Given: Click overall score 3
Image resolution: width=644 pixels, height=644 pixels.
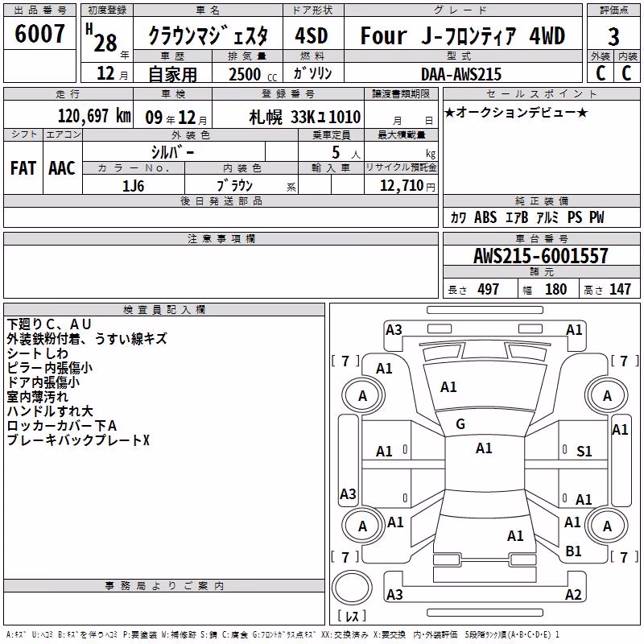Looking at the screenshot, I should click(x=613, y=37).
